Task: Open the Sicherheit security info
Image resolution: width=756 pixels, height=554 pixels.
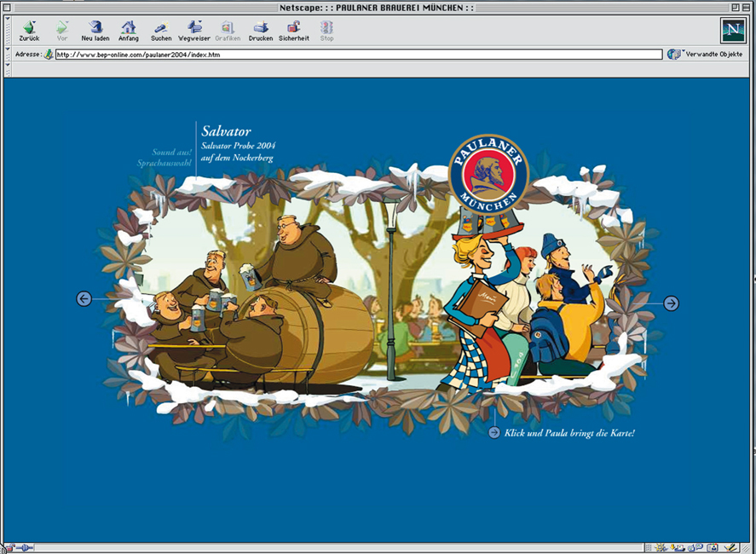Action: click(294, 31)
